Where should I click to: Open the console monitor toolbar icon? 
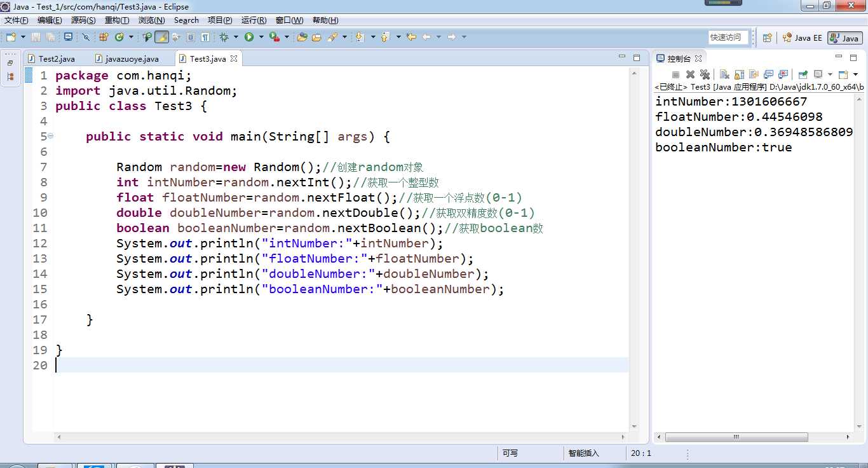click(x=68, y=37)
